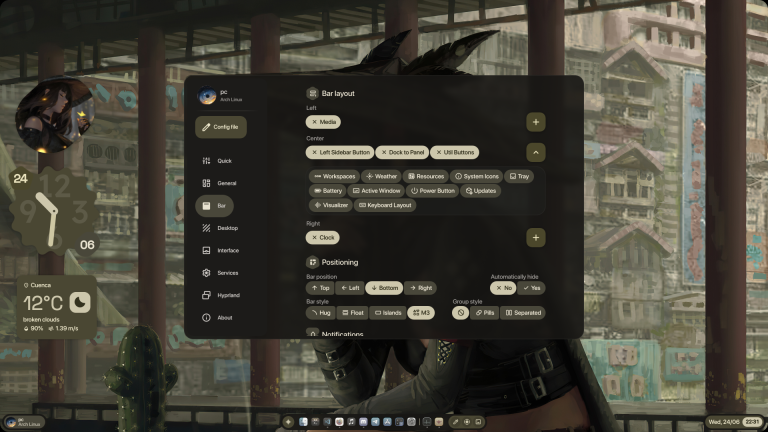This screenshot has height=432, width=768.
Task: Add the Visualizer widget
Action: 331,205
